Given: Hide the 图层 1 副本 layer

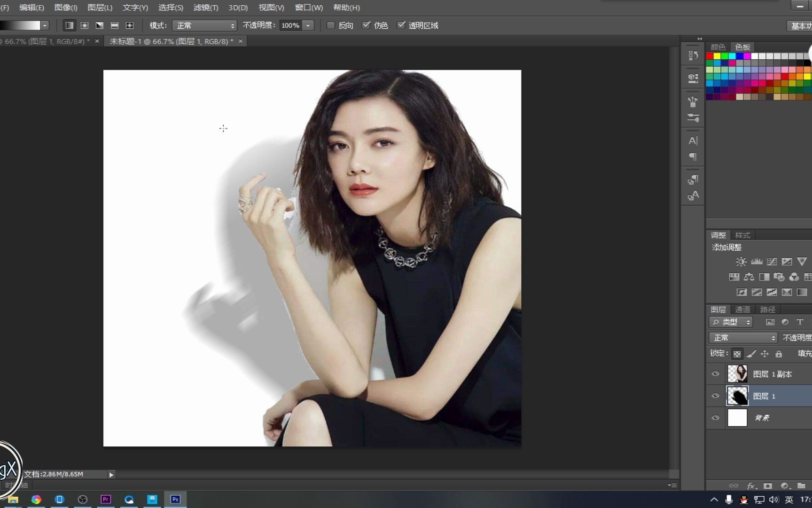Looking at the screenshot, I should coord(716,374).
